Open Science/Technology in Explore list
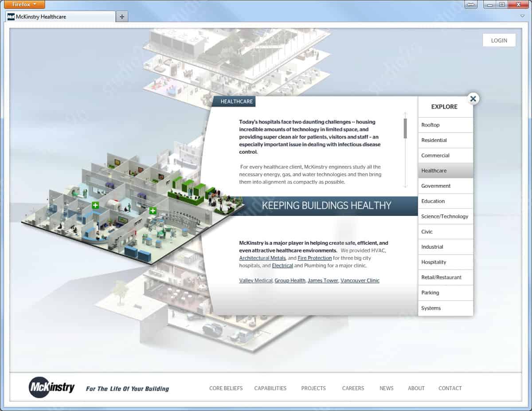The image size is (532, 411). point(446,216)
